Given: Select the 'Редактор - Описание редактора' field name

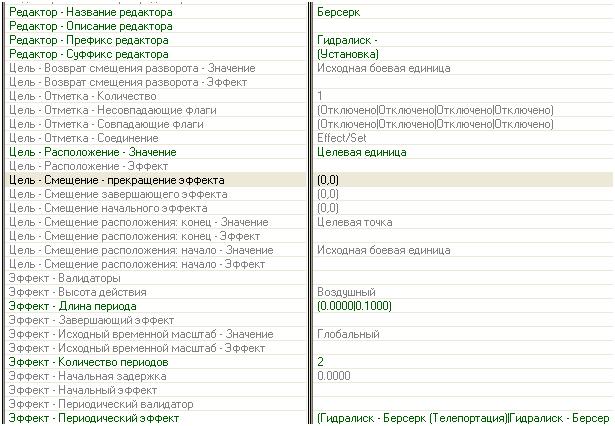Looking at the screenshot, I should coord(91,26).
